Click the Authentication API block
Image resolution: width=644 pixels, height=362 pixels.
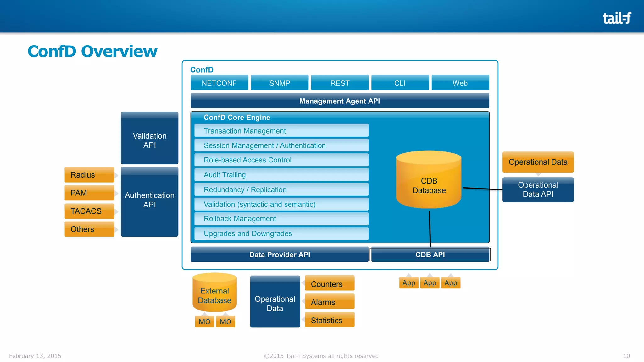point(149,202)
